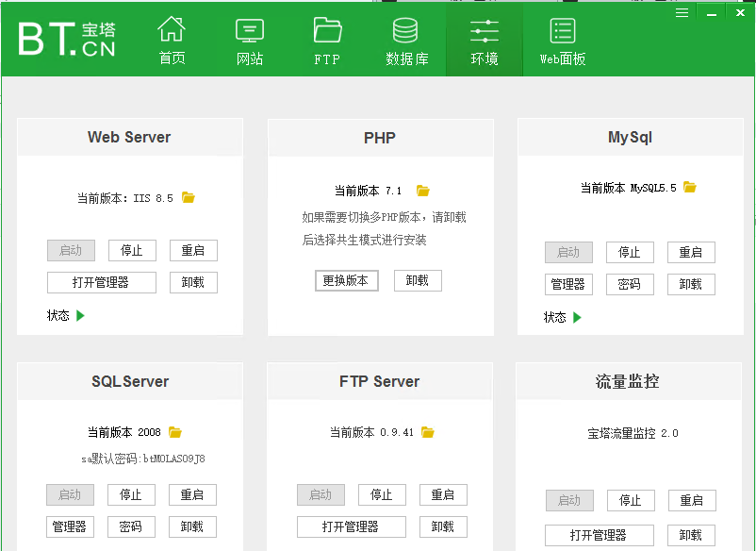Open MySql 管理器 manager
This screenshot has width=756, height=551.
tap(568, 284)
